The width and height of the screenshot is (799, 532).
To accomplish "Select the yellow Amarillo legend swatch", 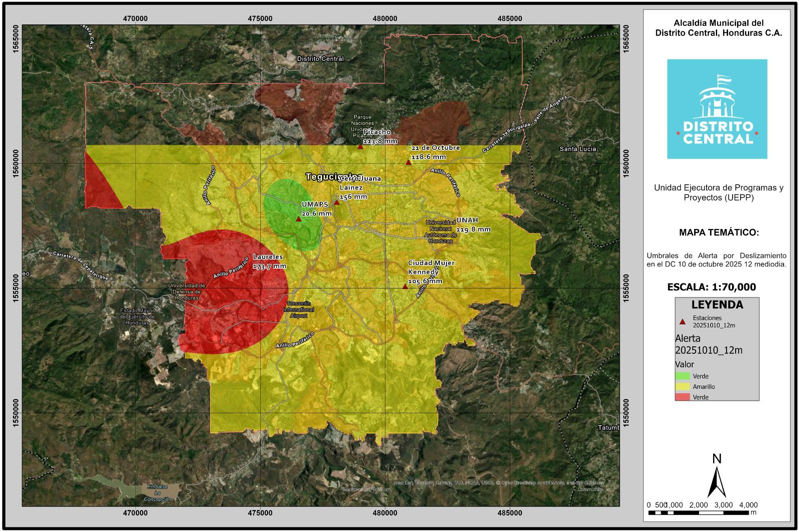I will click(682, 387).
